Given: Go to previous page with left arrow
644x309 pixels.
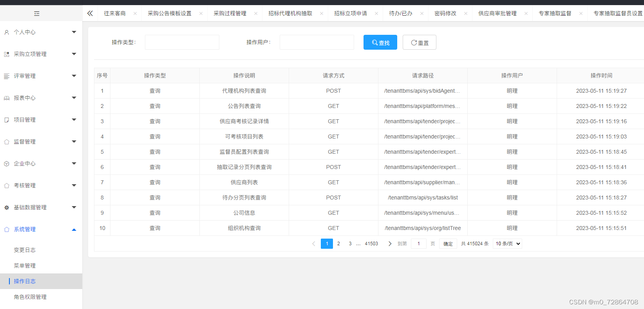Looking at the screenshot, I should coord(314,244).
